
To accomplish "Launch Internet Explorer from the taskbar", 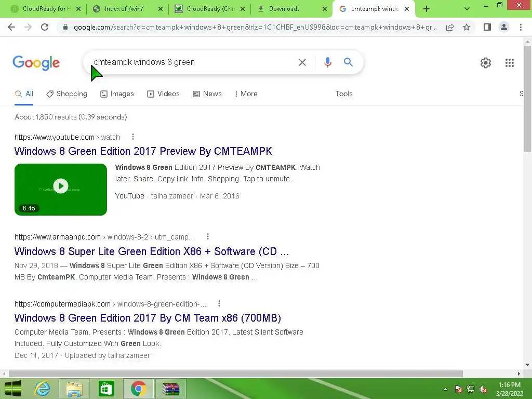I will click(43, 389).
